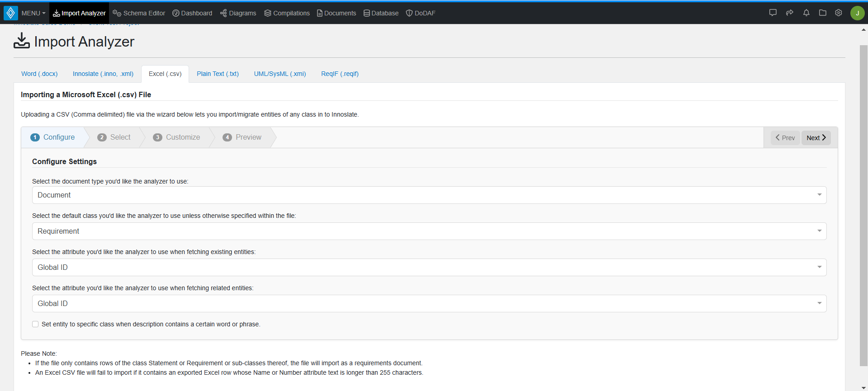Screen dimensions: 868x391
Task: Open the projects folder icon
Action: pyautogui.click(x=823, y=13)
